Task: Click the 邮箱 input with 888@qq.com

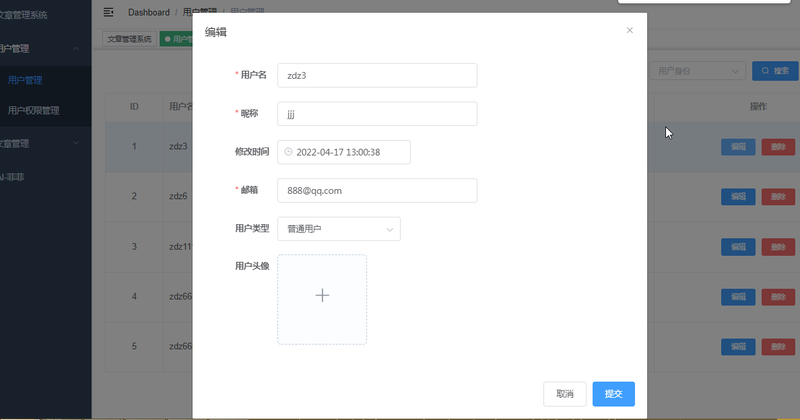Action: pyautogui.click(x=377, y=190)
